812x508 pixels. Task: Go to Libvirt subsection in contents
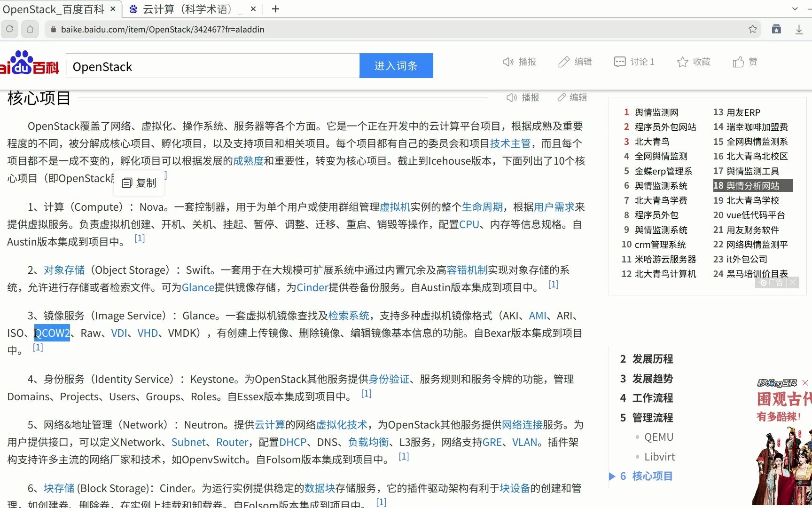pyautogui.click(x=659, y=457)
